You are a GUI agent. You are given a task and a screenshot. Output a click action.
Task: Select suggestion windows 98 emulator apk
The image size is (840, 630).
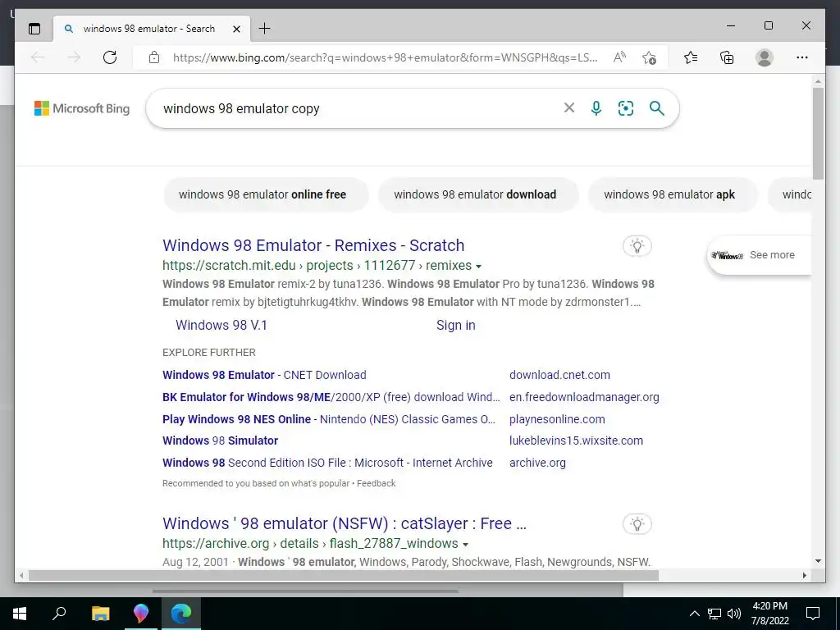coord(673,194)
